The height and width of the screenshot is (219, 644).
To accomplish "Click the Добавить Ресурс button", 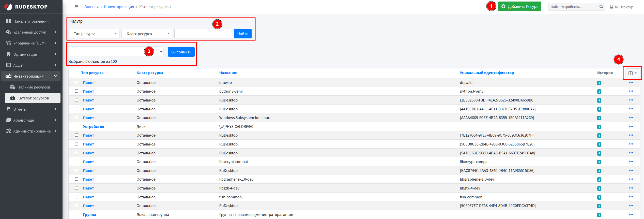I will coord(519,7).
